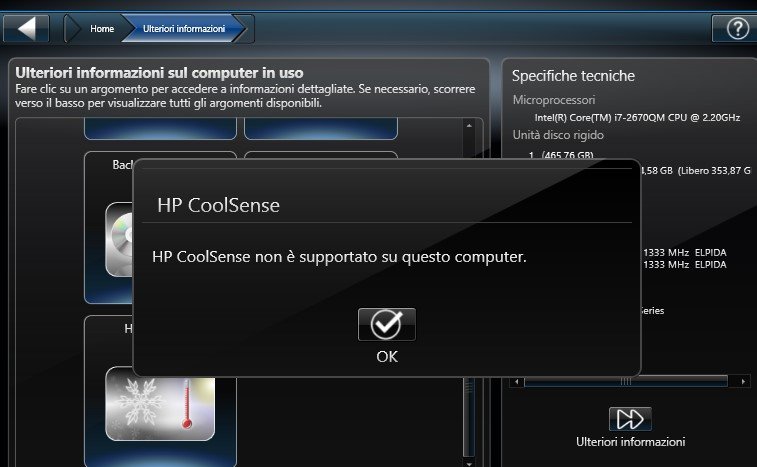The image size is (757, 467).
Task: Select the hidden tile right of Backup
Action: coord(321,155)
